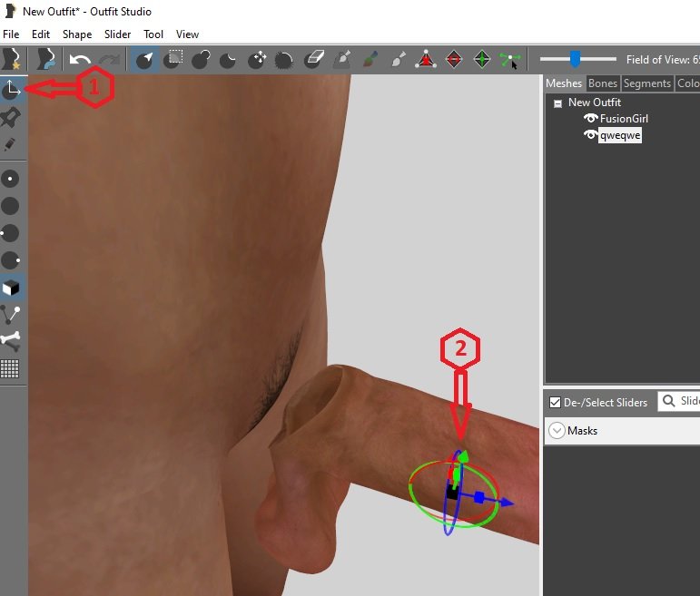Toggle visibility of the qweqwe mesh

tap(591, 135)
